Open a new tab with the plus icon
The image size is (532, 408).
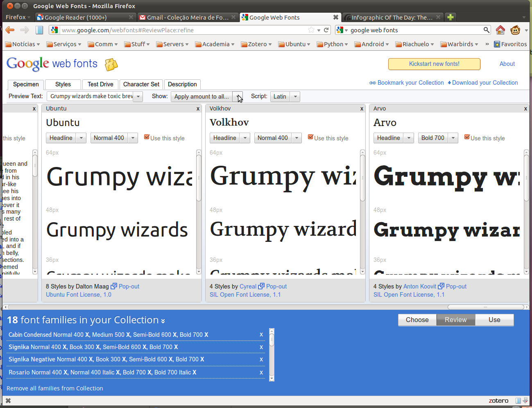tap(450, 17)
